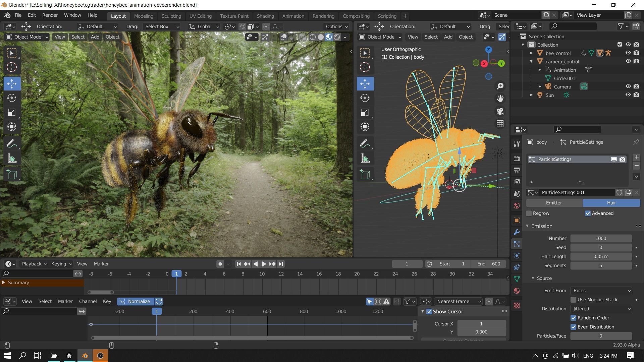Screen dimensions: 644x362
Task: Click the Hair Length value slider
Action: tap(601, 256)
